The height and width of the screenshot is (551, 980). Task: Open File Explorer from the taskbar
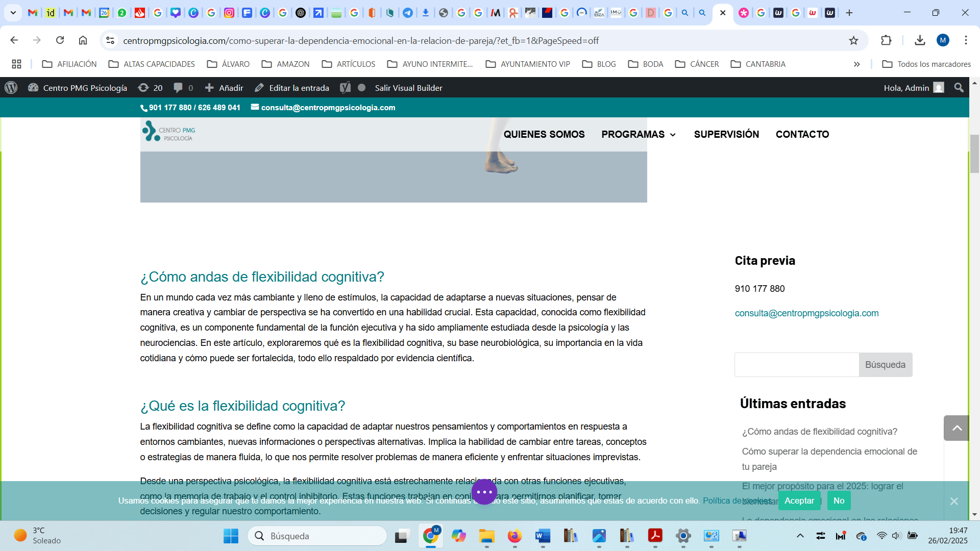486,536
